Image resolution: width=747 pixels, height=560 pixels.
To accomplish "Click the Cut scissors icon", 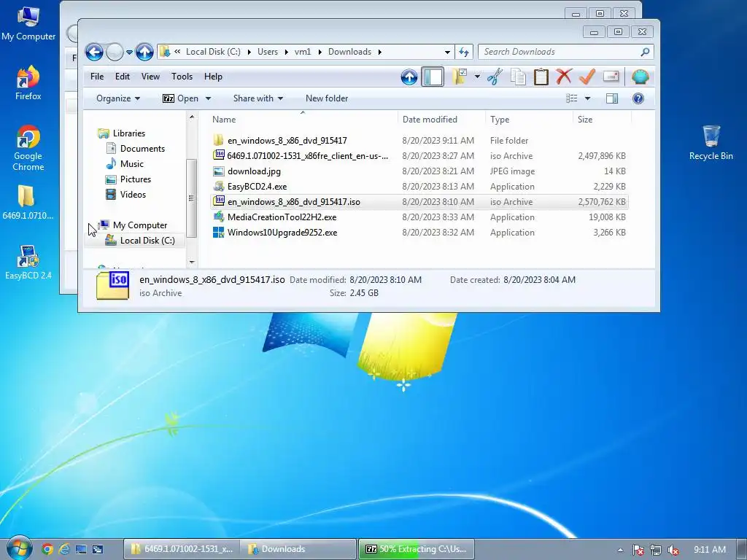I will [495, 77].
